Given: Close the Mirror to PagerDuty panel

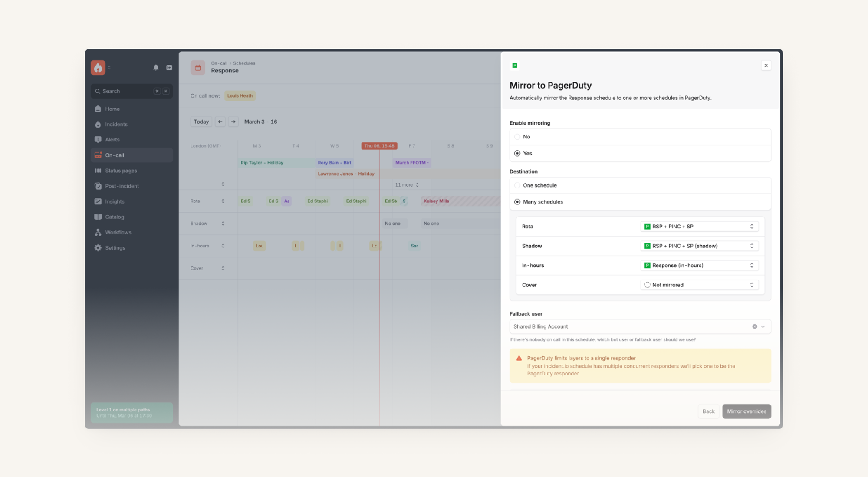Looking at the screenshot, I should tap(766, 66).
